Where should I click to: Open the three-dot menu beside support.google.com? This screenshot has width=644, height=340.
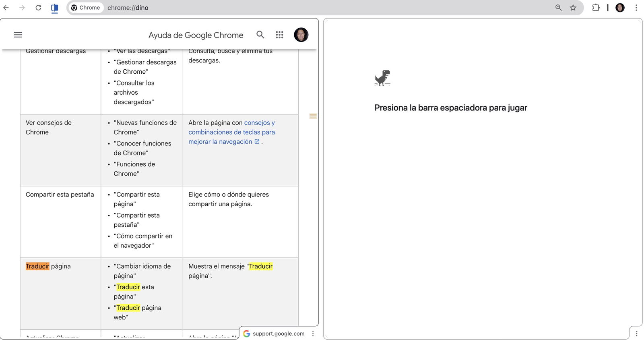pyautogui.click(x=313, y=334)
